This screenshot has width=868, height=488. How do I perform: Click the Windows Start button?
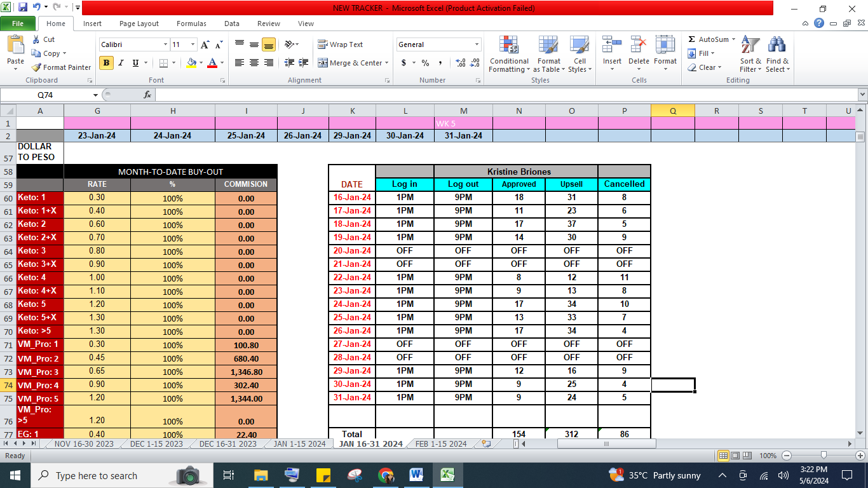point(15,475)
